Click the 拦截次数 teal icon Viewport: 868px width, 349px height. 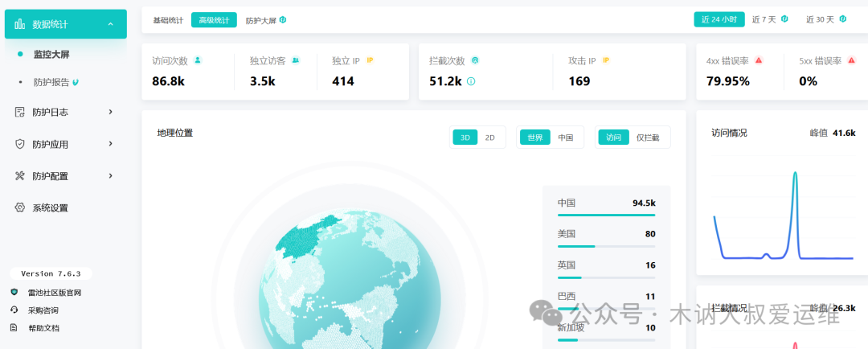[474, 60]
